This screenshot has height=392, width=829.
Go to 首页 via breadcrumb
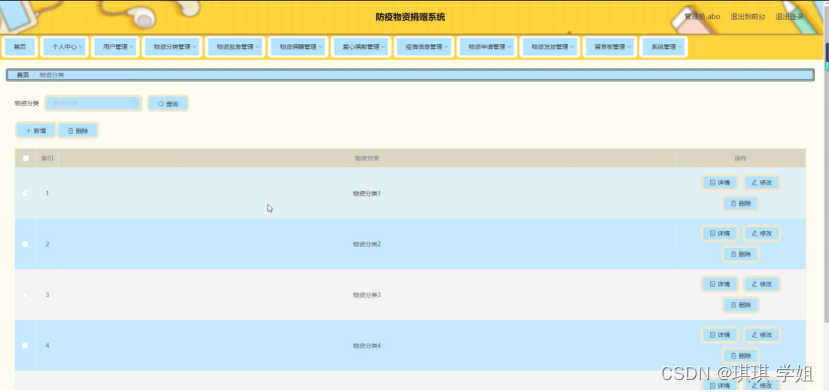23,75
